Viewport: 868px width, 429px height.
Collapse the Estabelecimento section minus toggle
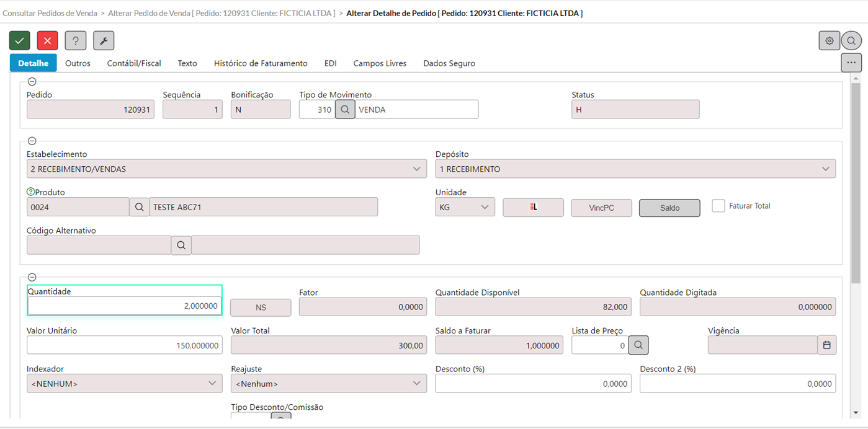[32, 141]
